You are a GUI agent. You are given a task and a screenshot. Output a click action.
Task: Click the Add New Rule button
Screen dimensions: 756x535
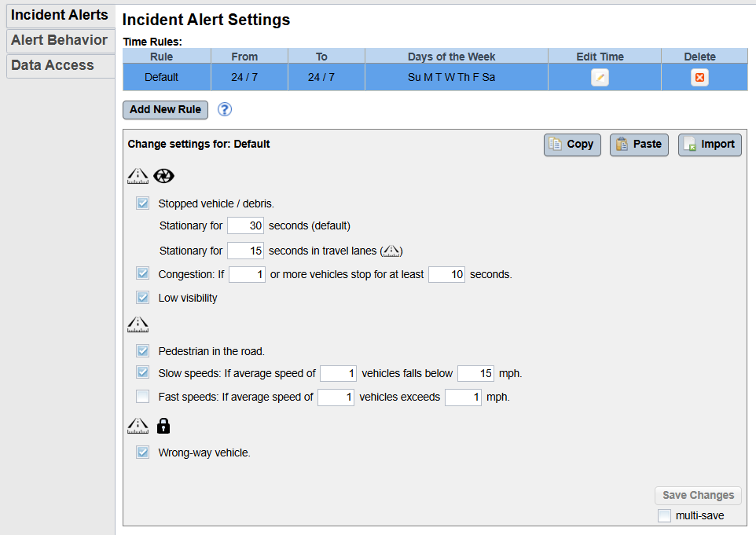click(x=165, y=110)
